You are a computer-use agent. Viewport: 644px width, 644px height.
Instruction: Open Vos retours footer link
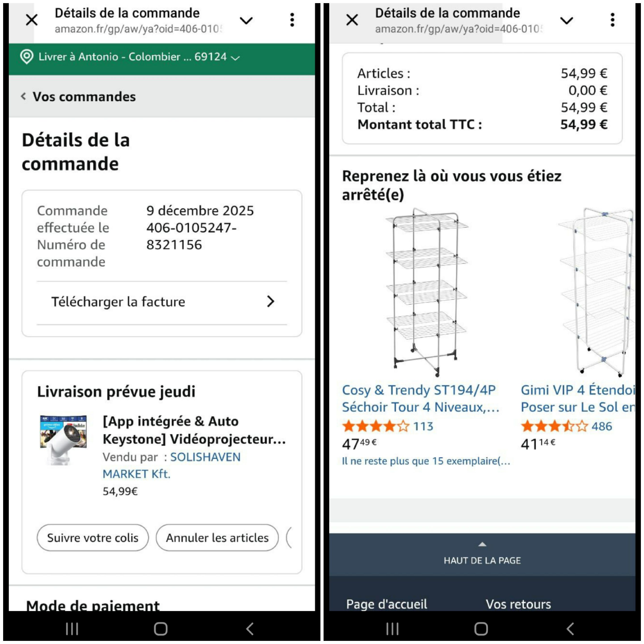point(518,604)
